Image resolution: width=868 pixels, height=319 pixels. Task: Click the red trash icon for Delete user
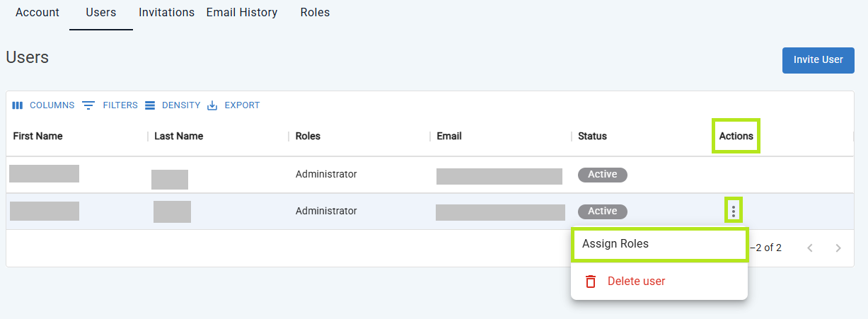coord(591,282)
